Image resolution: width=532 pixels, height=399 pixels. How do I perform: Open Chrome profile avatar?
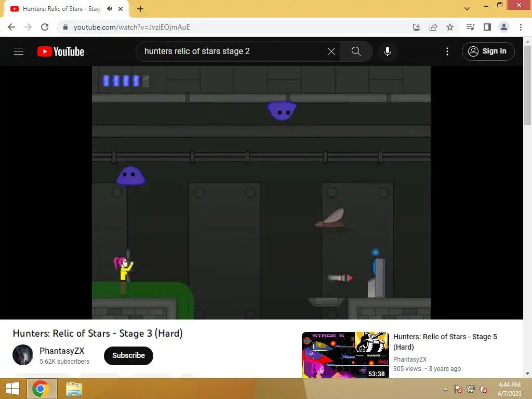click(x=504, y=27)
